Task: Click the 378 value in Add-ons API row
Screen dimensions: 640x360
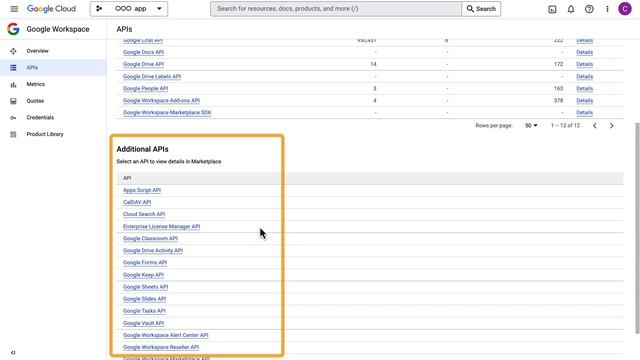Action: tap(558, 100)
